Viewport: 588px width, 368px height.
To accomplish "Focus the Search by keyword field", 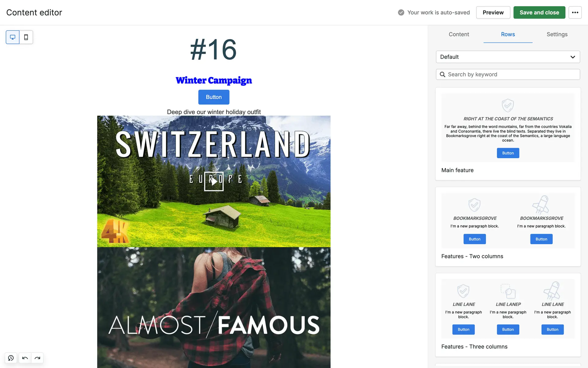I will [508, 75].
